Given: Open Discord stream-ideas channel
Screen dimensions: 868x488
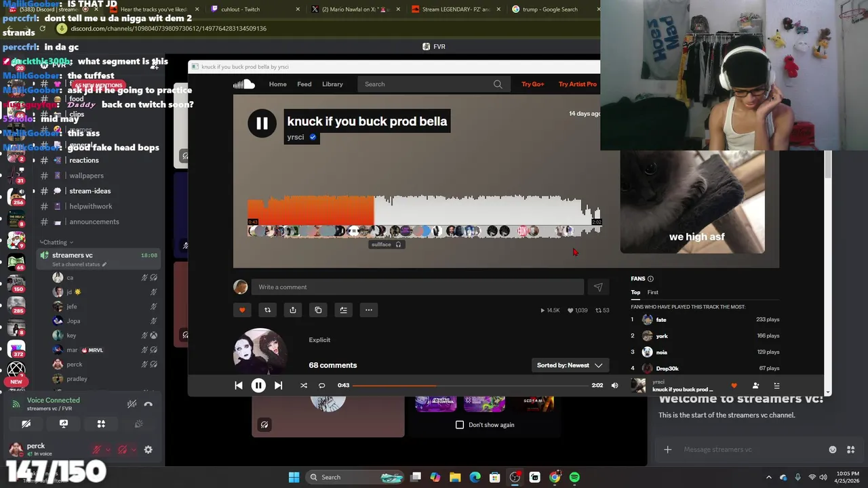Looking at the screenshot, I should pos(90,191).
